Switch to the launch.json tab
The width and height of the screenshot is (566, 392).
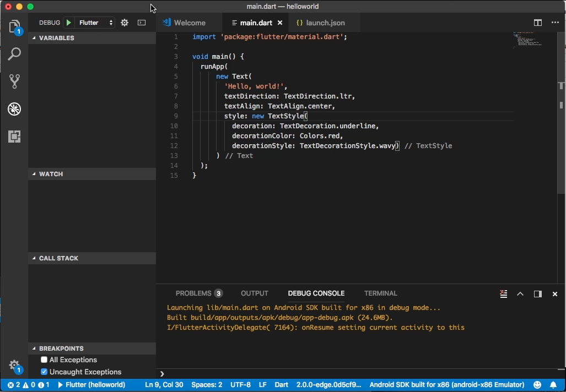tap(325, 23)
